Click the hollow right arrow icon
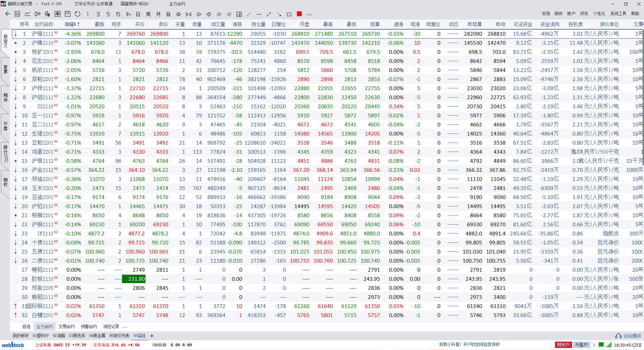The image size is (644, 350). pyautogui.click(x=209, y=14)
